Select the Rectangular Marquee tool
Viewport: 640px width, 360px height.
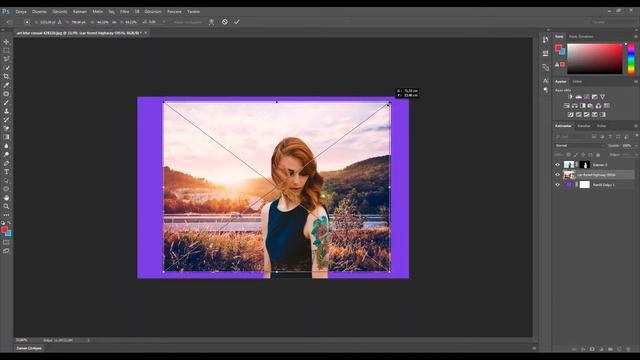click(6, 51)
